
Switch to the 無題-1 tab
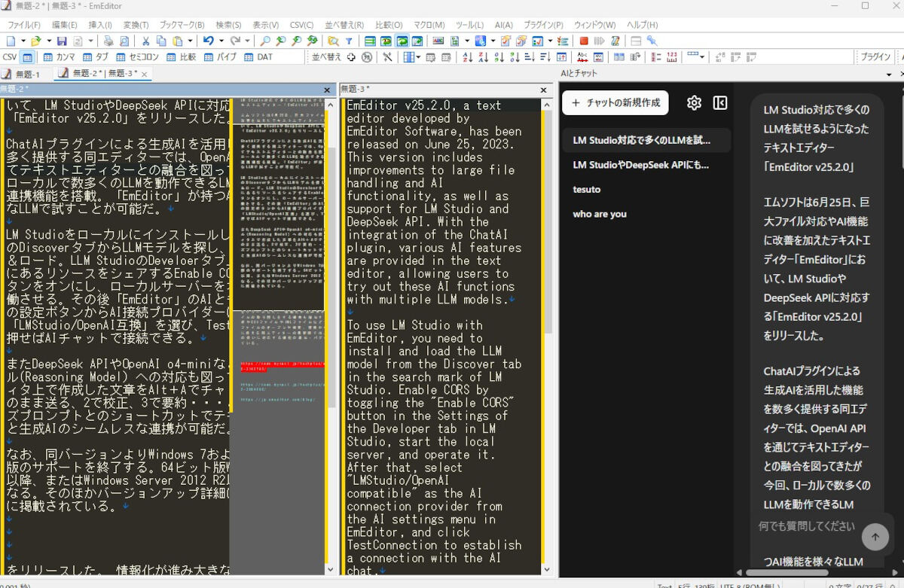(x=23, y=74)
